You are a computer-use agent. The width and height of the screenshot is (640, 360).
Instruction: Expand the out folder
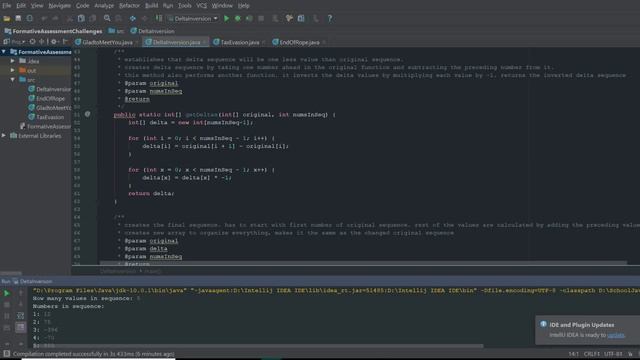pyautogui.click(x=13, y=70)
